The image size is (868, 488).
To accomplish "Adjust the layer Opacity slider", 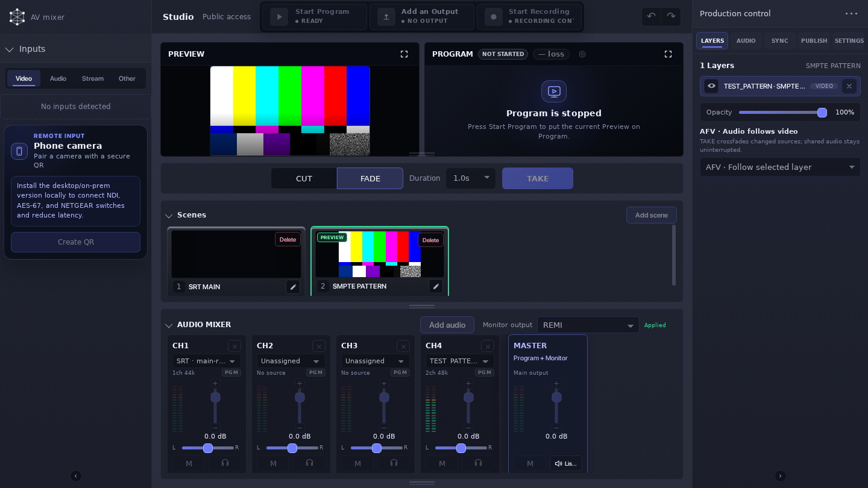I will 782,113.
